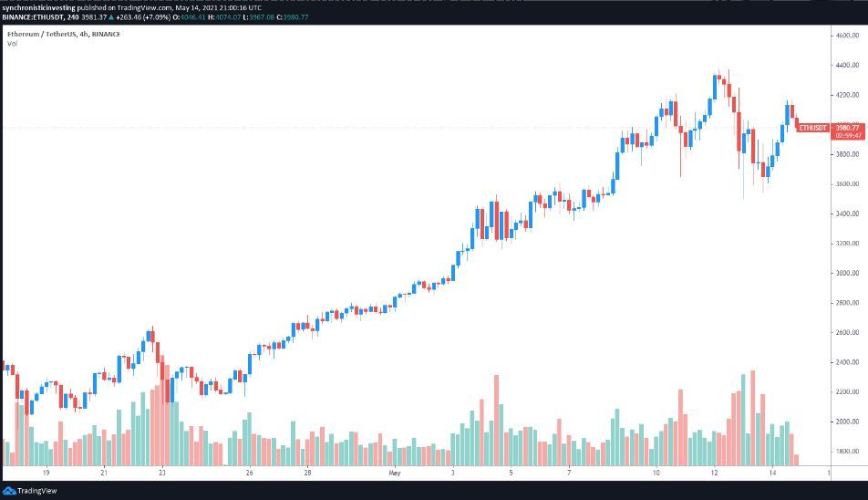Click the TradingView.com text in the header
The width and height of the screenshot is (868, 500).
(140, 7)
